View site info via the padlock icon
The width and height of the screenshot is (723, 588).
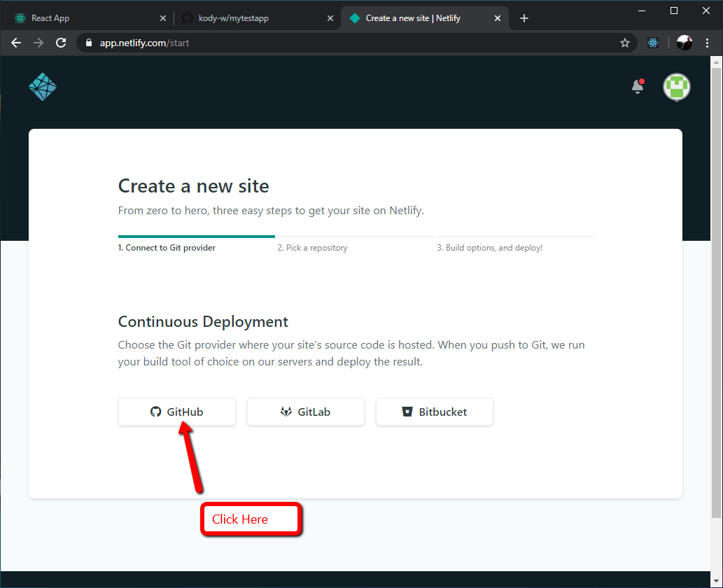(89, 43)
